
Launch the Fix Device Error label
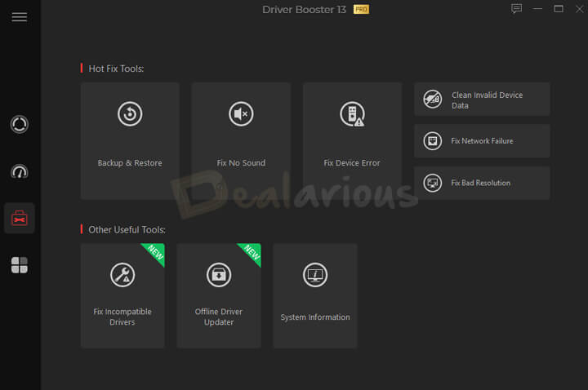(352, 163)
